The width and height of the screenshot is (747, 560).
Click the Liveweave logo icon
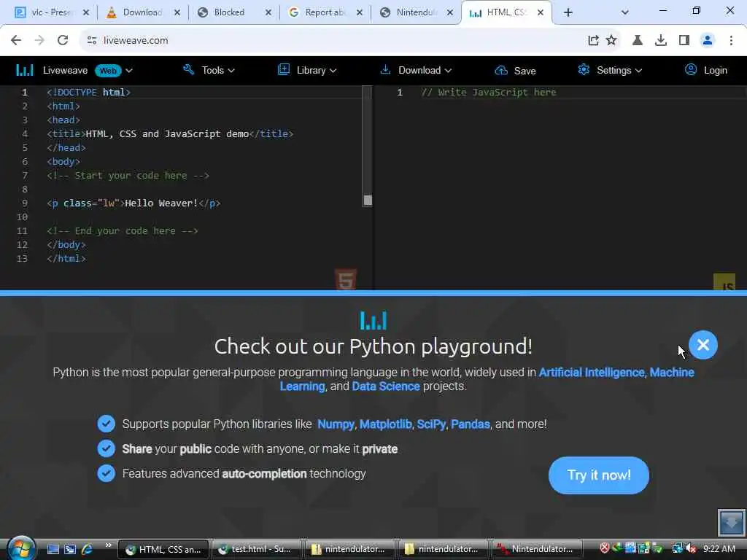click(24, 71)
